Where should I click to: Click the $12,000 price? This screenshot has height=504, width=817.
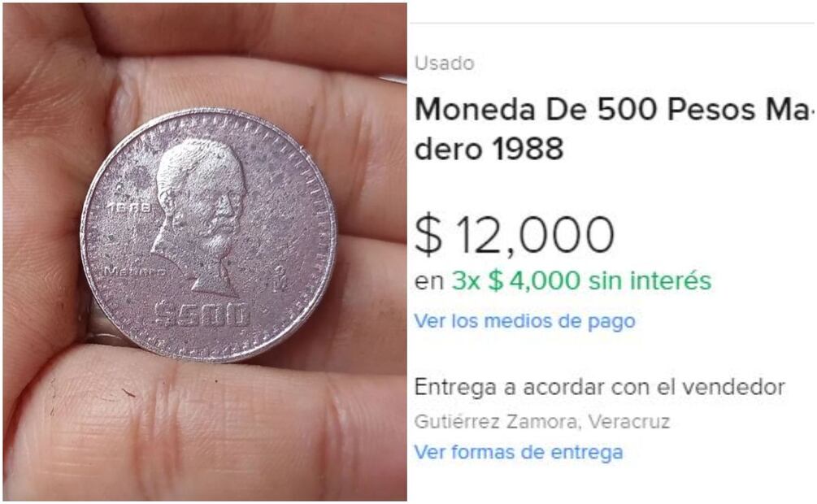515,235
